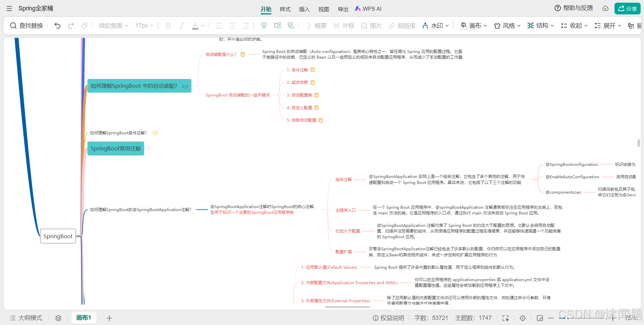Open 水印 watermark dropdown

click(x=435, y=25)
